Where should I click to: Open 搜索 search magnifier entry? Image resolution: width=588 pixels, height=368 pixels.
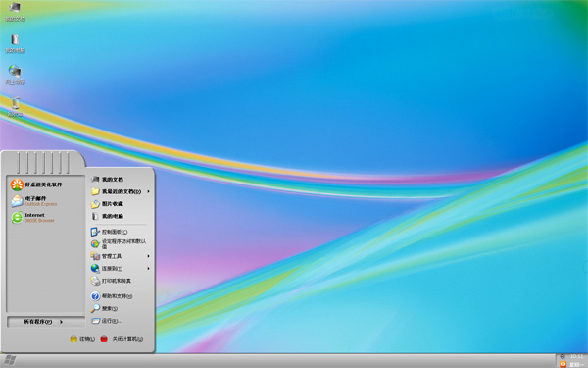click(x=104, y=309)
